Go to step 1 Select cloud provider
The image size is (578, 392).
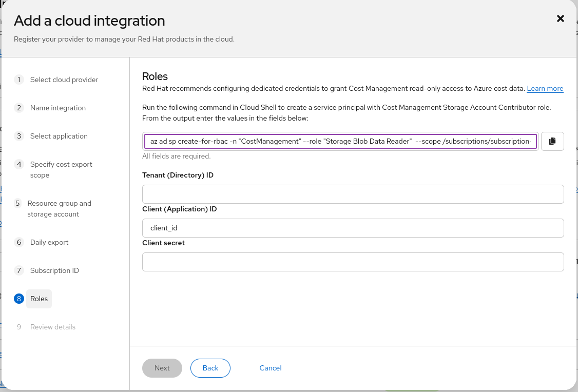pos(64,80)
